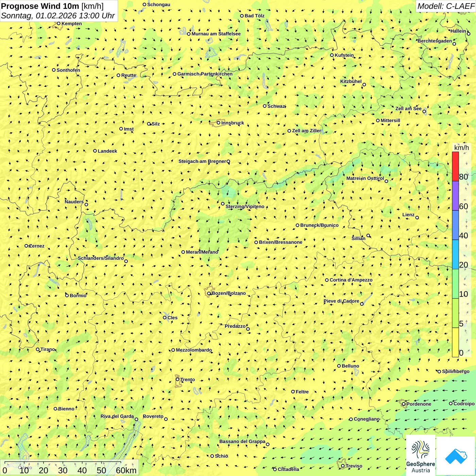Click the Schwaz location marker

point(265,106)
